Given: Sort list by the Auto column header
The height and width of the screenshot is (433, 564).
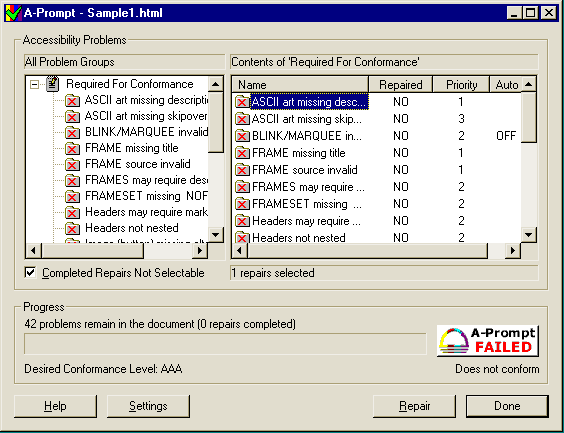Looking at the screenshot, I should [x=505, y=85].
